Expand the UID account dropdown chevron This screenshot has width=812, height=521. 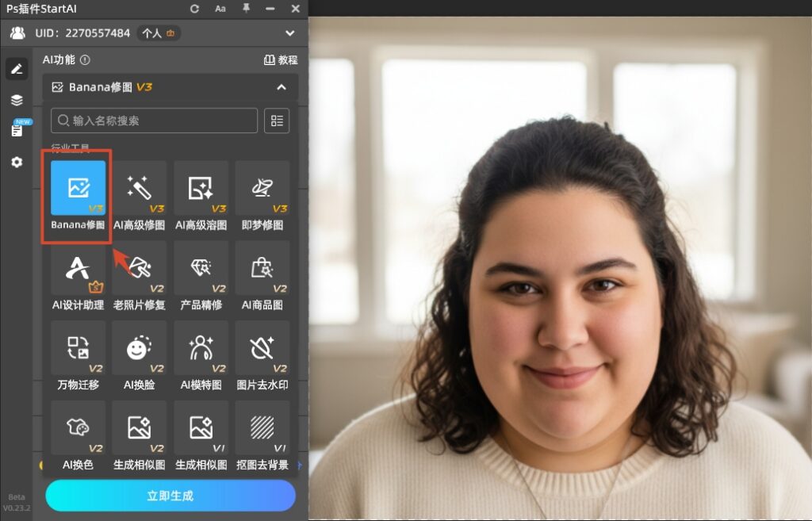point(289,33)
